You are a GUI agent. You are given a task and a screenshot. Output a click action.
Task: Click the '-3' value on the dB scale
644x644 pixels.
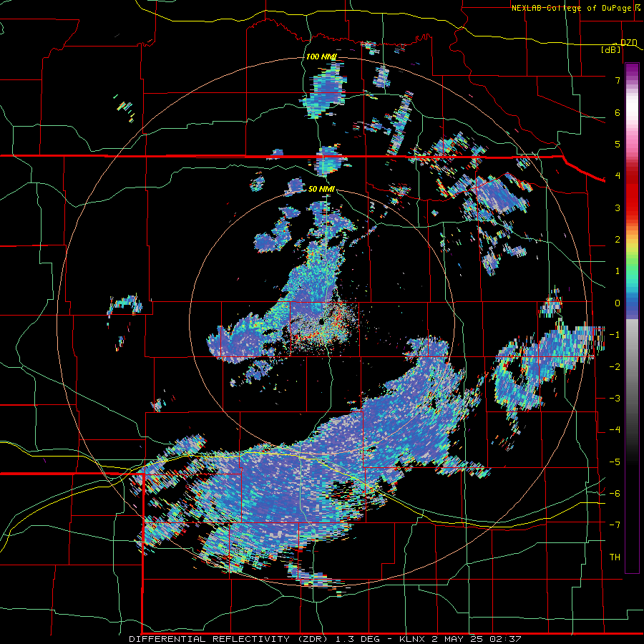tap(615, 399)
